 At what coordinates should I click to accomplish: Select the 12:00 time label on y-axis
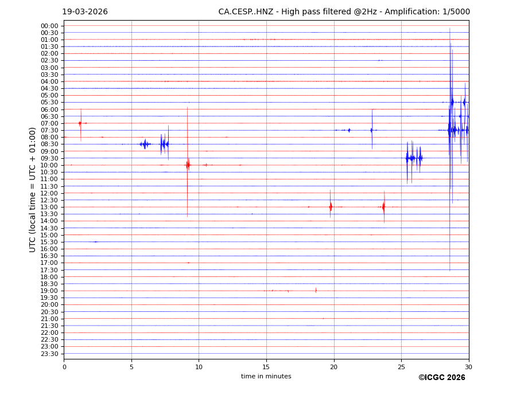[x=49, y=193]
